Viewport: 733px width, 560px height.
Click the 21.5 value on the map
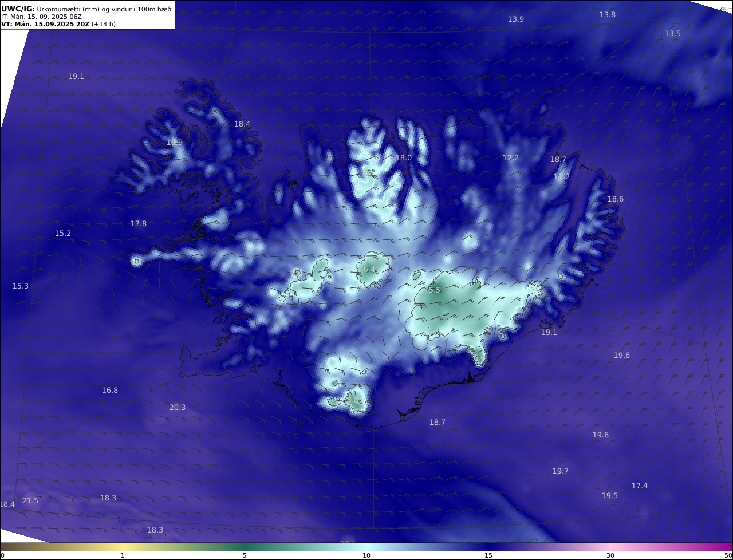tap(30, 500)
